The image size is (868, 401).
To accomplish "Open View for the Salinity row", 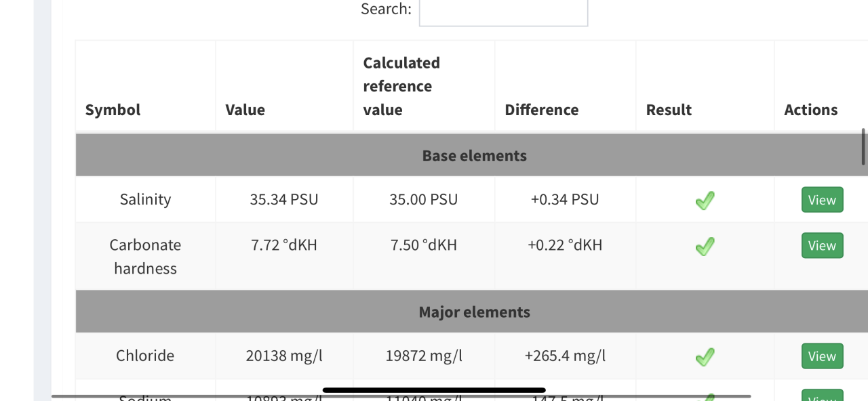I will [822, 200].
